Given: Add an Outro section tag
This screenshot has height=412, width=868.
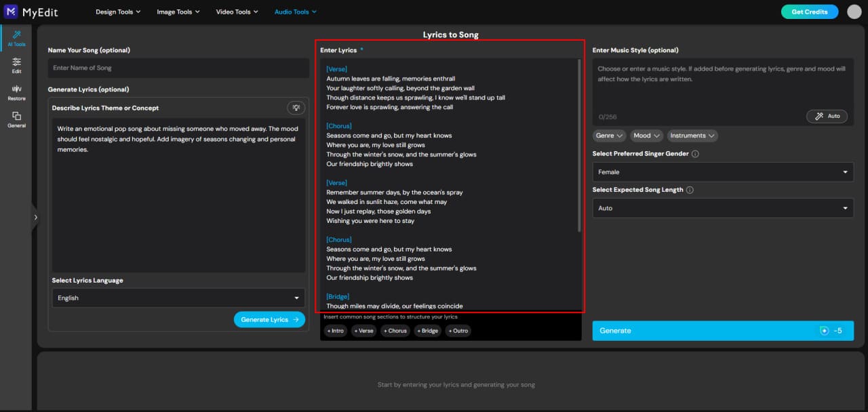Looking at the screenshot, I should click(x=458, y=331).
